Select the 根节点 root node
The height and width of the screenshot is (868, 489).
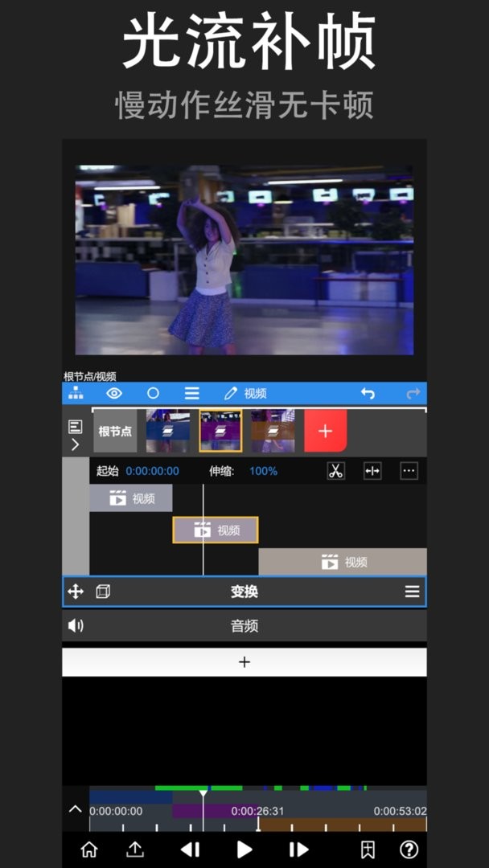115,431
